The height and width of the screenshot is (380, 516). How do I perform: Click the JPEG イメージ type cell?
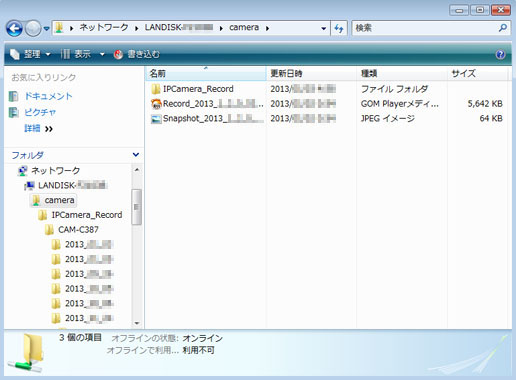click(388, 118)
